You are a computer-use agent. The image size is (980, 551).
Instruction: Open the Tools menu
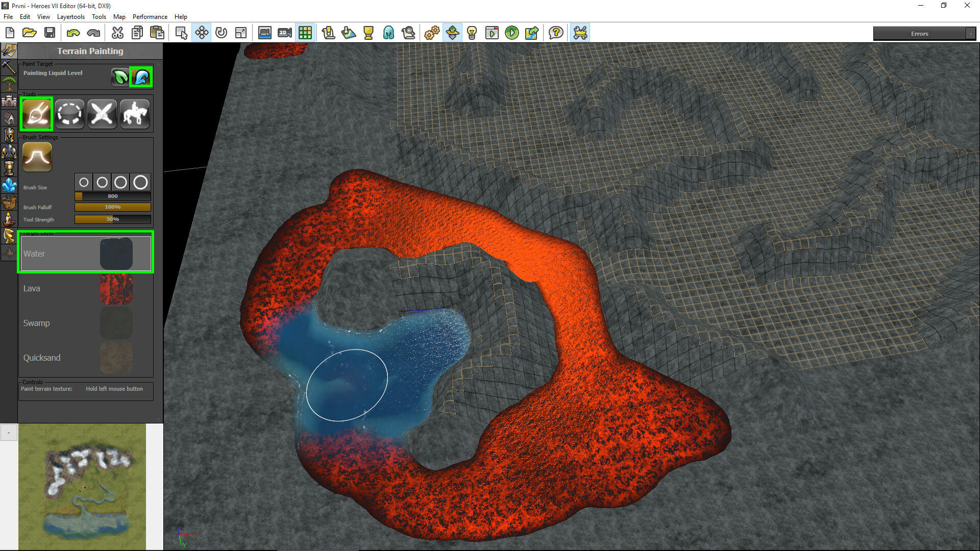tap(99, 17)
